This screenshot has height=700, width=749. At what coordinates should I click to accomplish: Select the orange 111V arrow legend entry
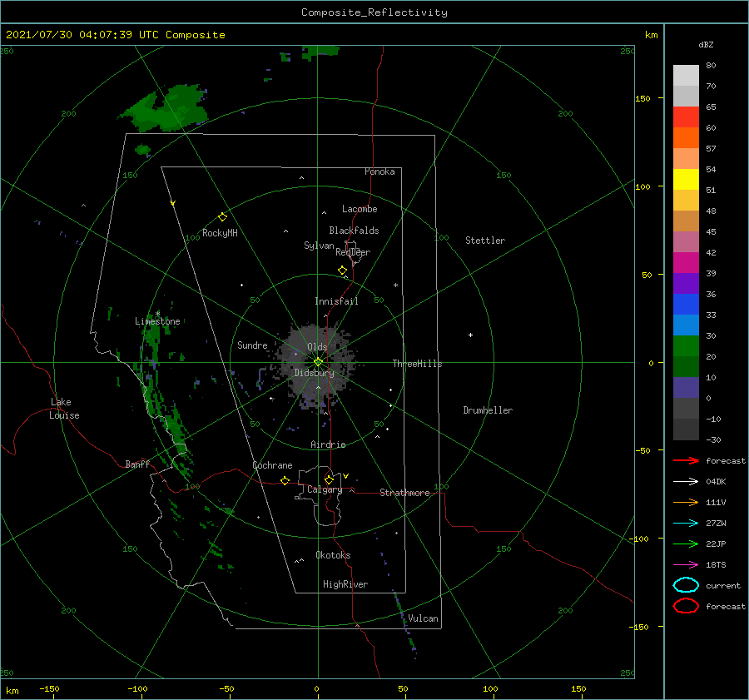(686, 502)
